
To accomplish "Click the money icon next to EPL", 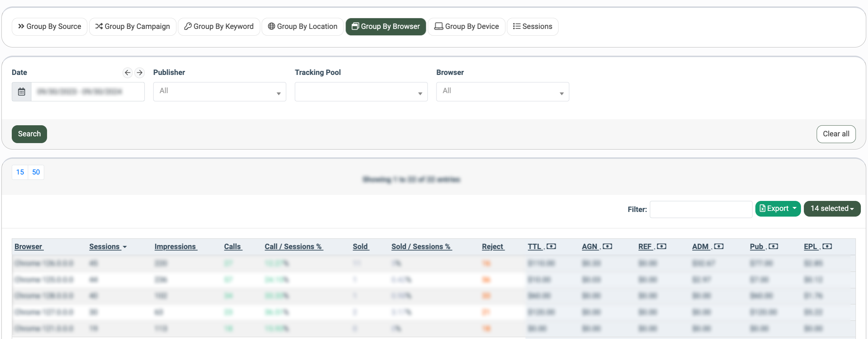I will click(827, 247).
